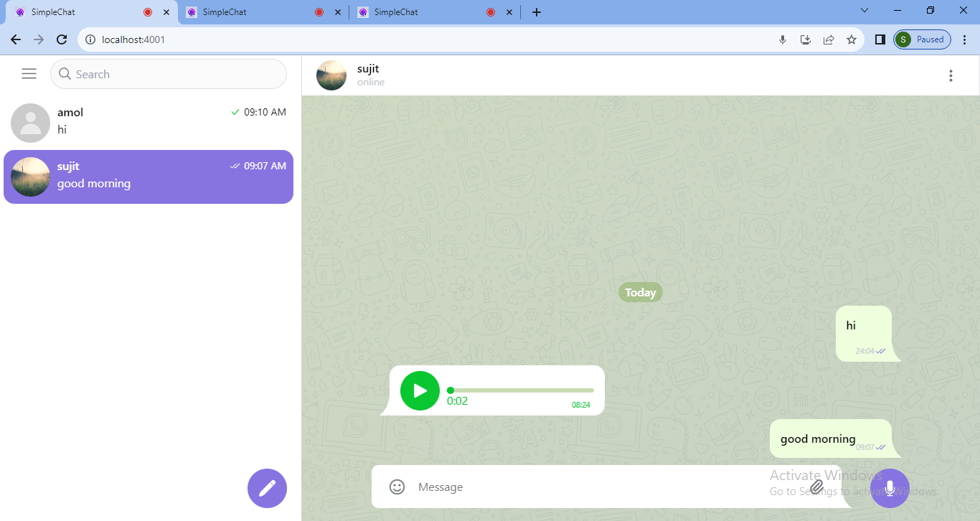Click the pencil compose button
This screenshot has width=980, height=521.
pos(267,488)
